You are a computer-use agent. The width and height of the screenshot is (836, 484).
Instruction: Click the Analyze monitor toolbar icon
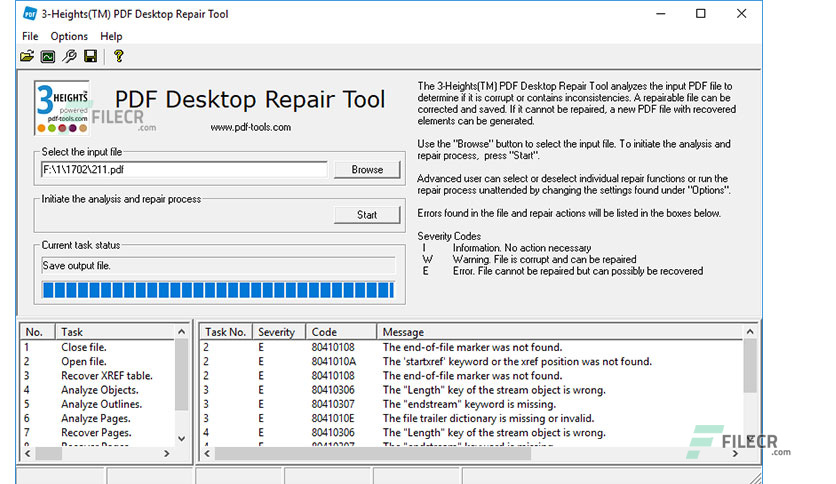[48, 57]
